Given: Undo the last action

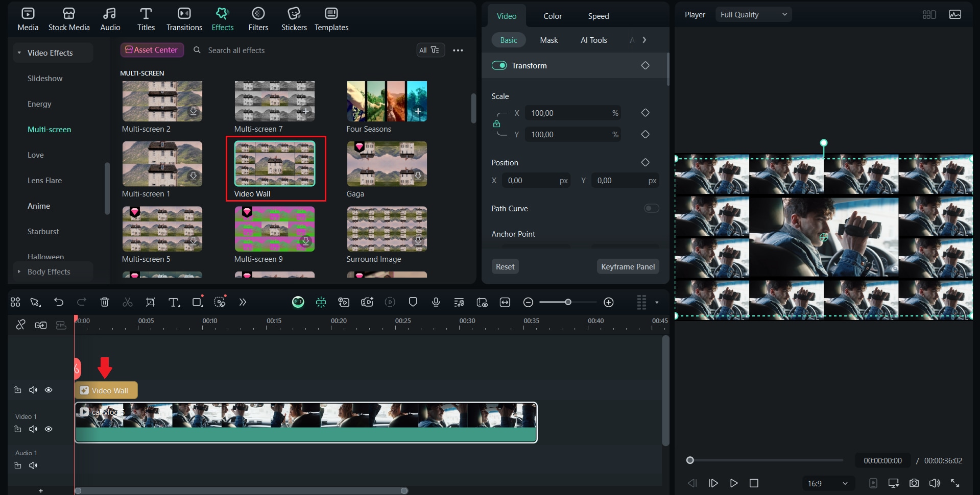Looking at the screenshot, I should [59, 302].
